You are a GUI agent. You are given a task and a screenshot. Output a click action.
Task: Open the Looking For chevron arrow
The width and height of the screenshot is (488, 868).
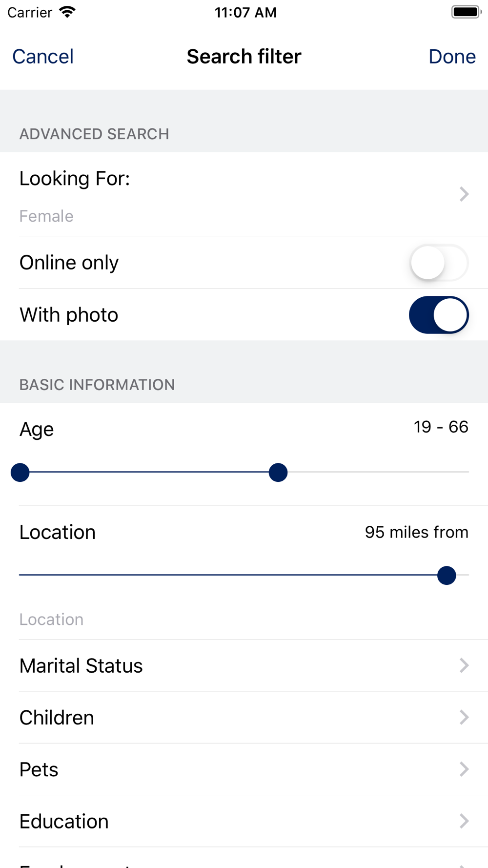[x=464, y=194]
